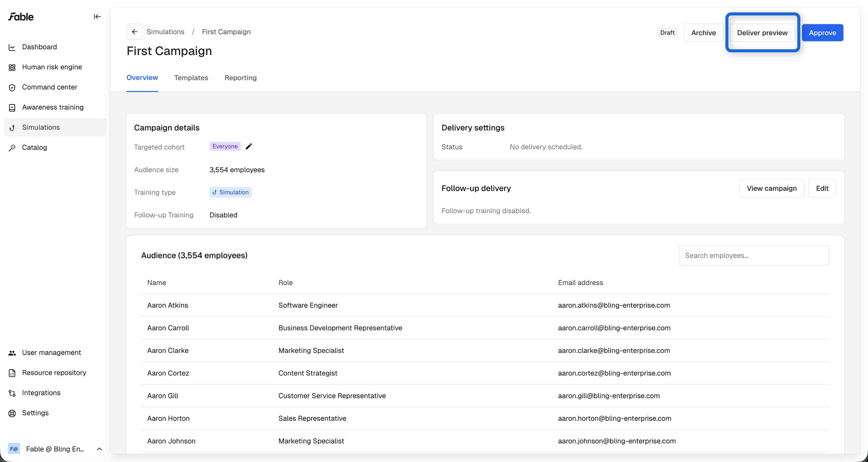The image size is (868, 462).
Task: Click the Everyone cohort tag
Action: (x=225, y=146)
